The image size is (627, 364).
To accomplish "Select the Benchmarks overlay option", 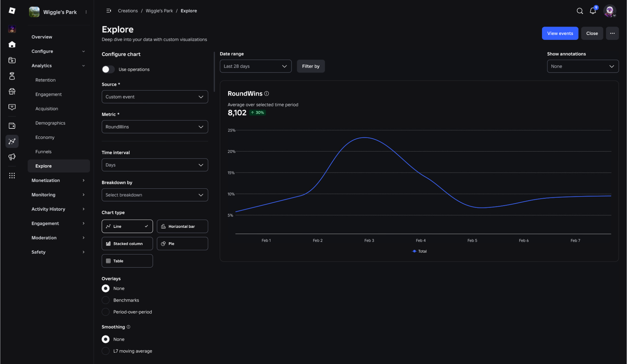I will tap(106, 300).
